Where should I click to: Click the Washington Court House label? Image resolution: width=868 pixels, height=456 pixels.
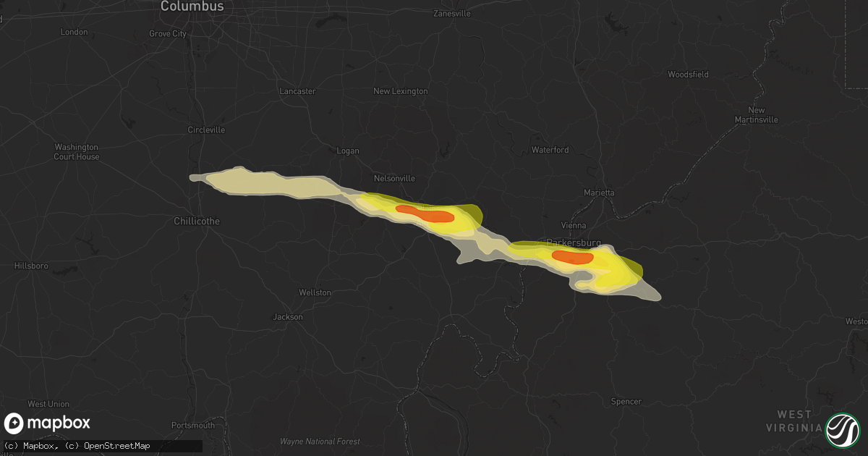coord(77,152)
